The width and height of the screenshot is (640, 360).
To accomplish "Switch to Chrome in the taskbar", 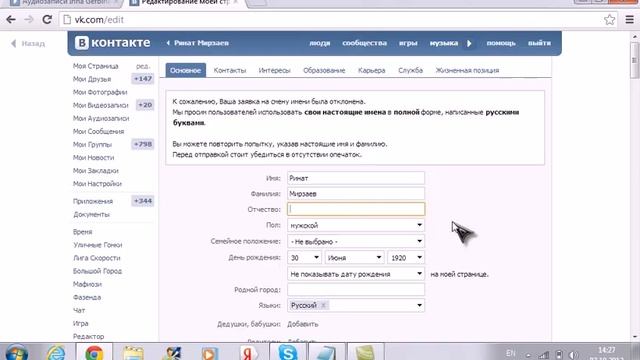I will click(x=94, y=353).
